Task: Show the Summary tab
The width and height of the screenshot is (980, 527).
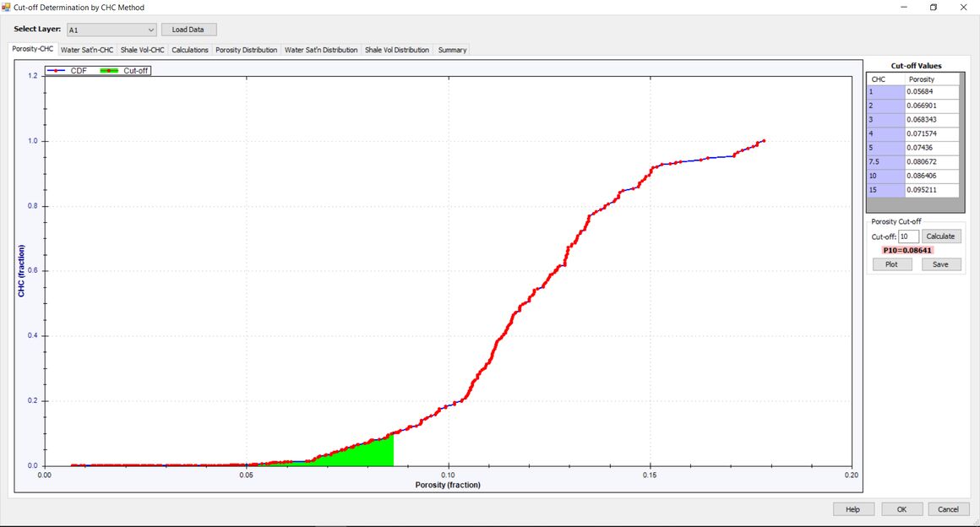Action: click(452, 50)
